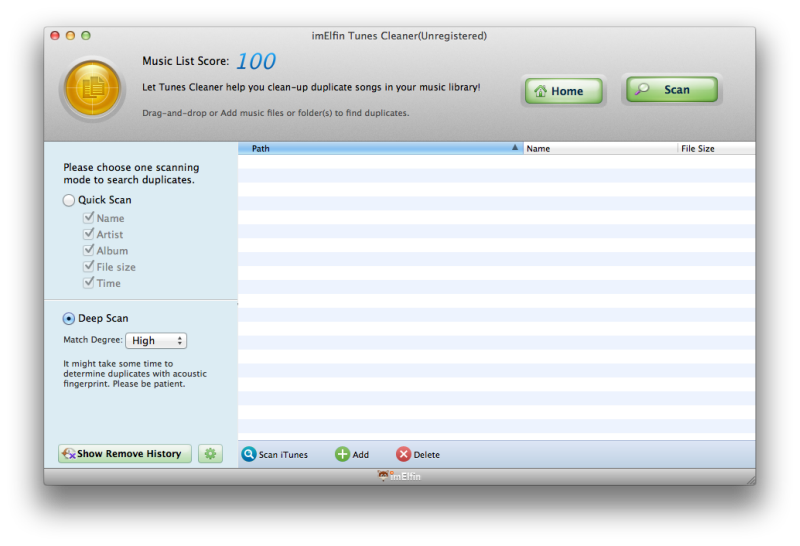The height and width of the screenshot is (546, 800).
Task: Click the Add button with plus icon
Action: (x=352, y=454)
